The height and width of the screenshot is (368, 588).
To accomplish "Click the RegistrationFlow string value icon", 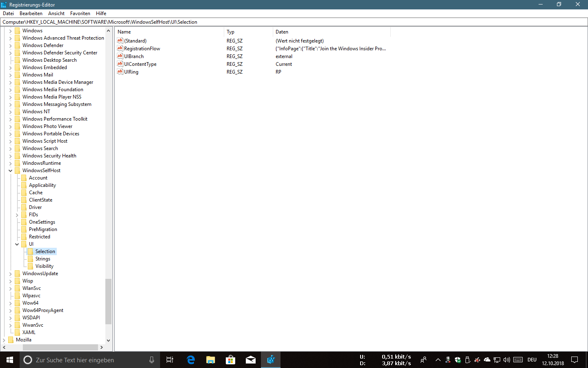I will (x=120, y=48).
